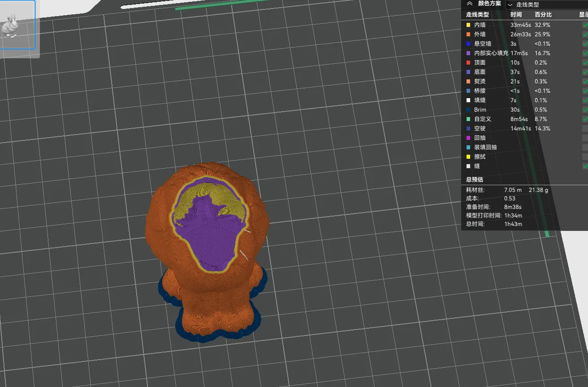Click the 缝 white color swatch
588x387 pixels.
click(x=469, y=166)
